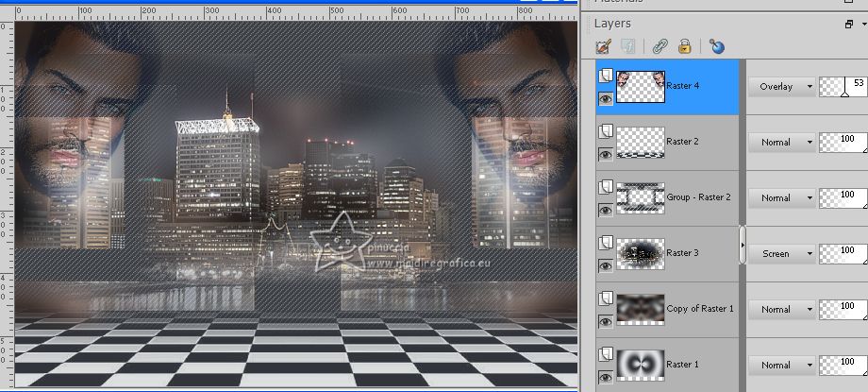Click the Layers panel title

point(612,24)
